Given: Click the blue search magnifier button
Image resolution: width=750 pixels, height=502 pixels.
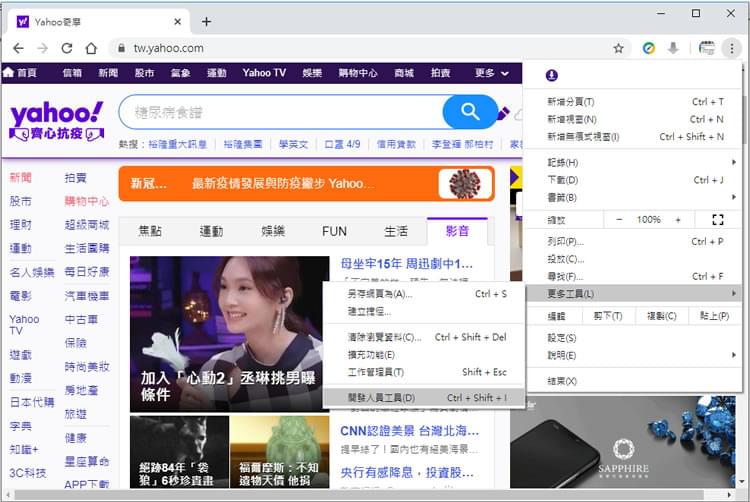Looking at the screenshot, I should click(x=470, y=112).
